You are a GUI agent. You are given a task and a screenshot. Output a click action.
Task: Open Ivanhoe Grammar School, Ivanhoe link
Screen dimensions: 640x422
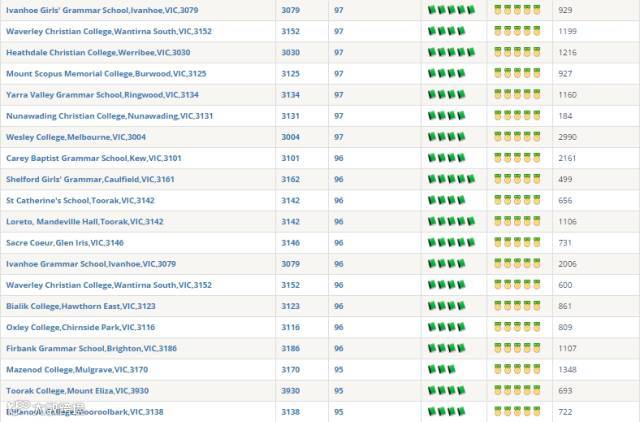pos(91,264)
